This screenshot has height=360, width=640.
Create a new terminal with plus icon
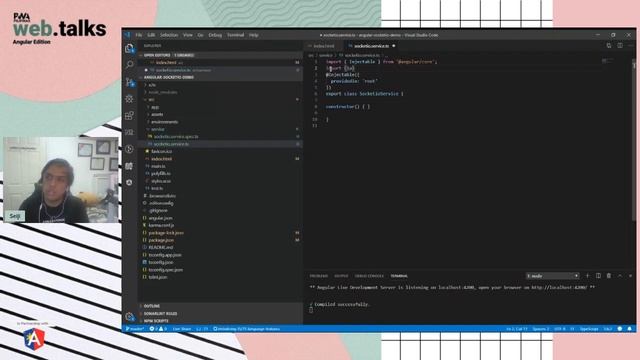point(588,276)
